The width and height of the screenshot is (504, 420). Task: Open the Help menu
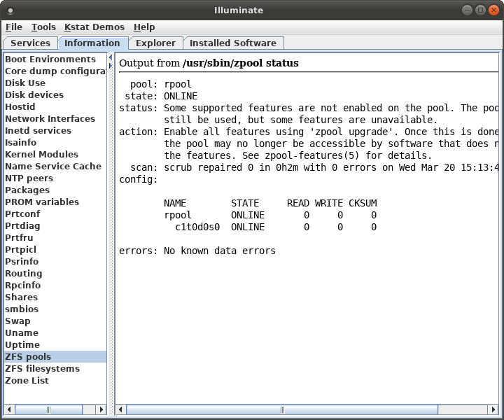point(144,27)
